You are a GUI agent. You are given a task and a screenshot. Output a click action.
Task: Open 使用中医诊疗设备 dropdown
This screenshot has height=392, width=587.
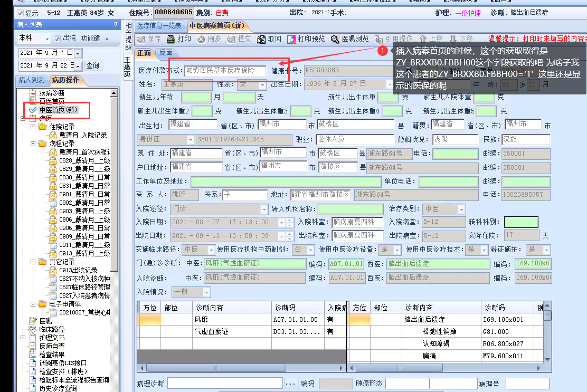(x=397, y=250)
